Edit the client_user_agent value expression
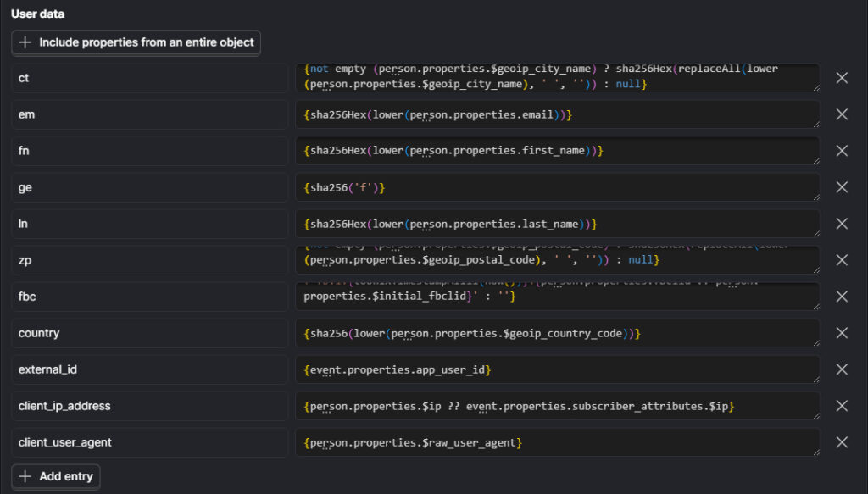 (x=557, y=442)
